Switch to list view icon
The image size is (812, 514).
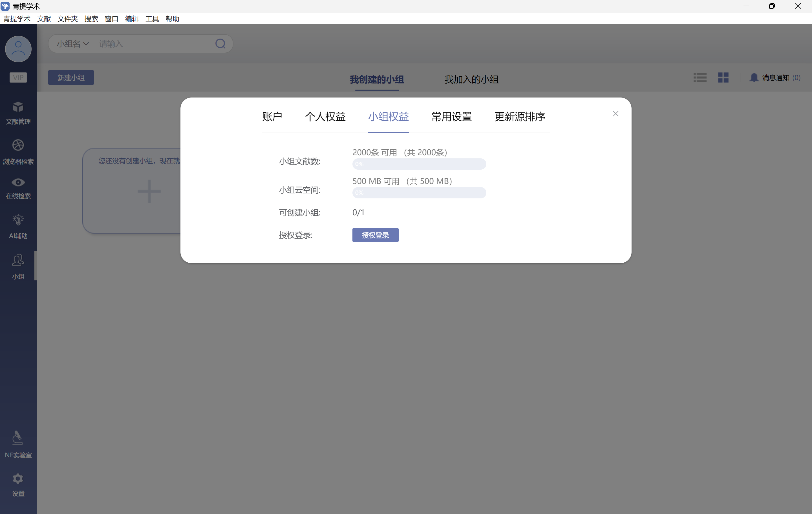pos(700,77)
